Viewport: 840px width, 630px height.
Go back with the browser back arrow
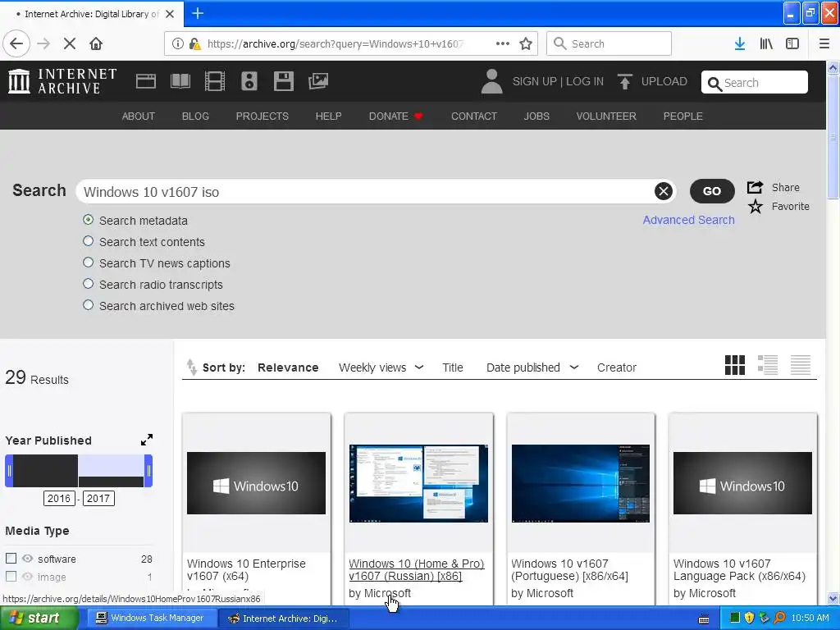tap(16, 43)
